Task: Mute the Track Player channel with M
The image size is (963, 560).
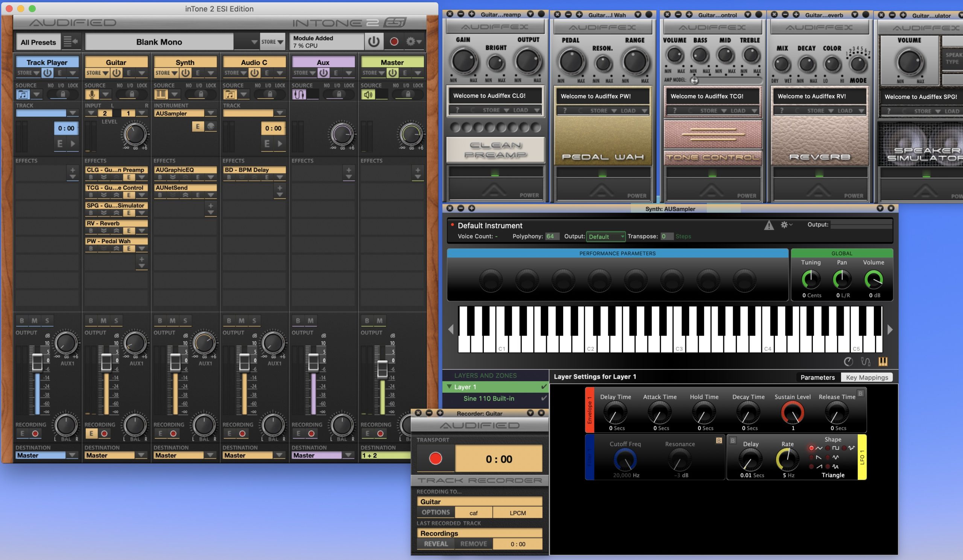Action: click(x=34, y=321)
